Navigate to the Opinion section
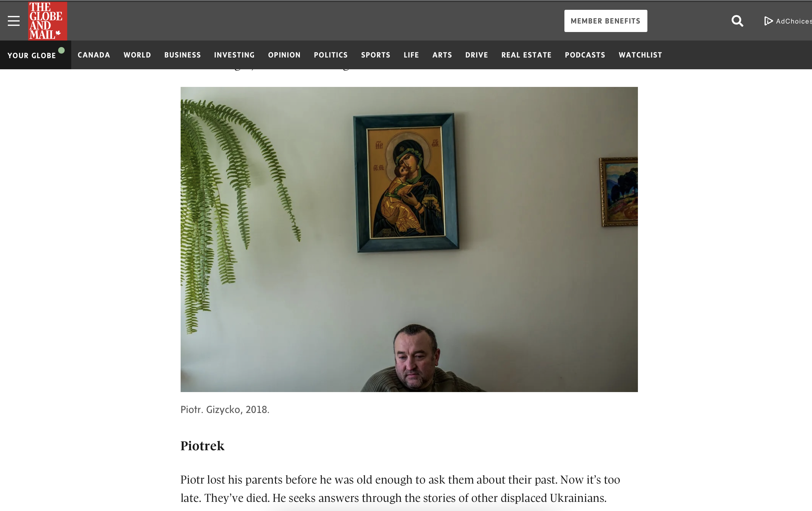The image size is (812, 511). [x=284, y=55]
